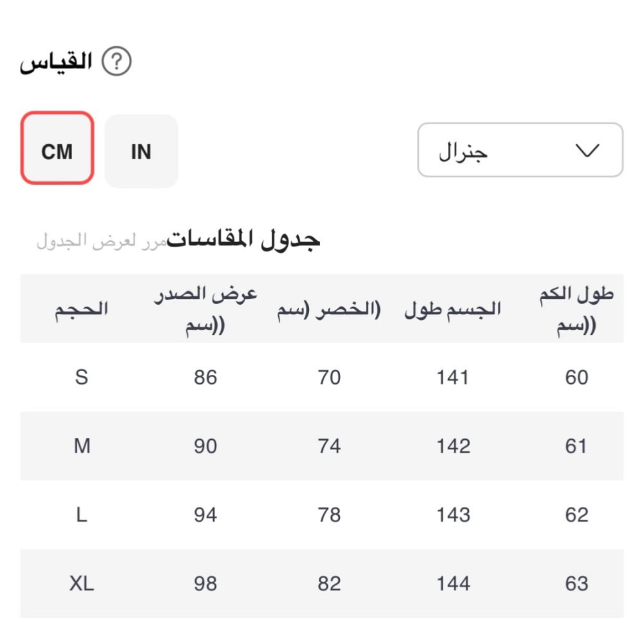The image size is (644, 644).
Task: Open the جنرال dropdown
Action: coord(520,150)
